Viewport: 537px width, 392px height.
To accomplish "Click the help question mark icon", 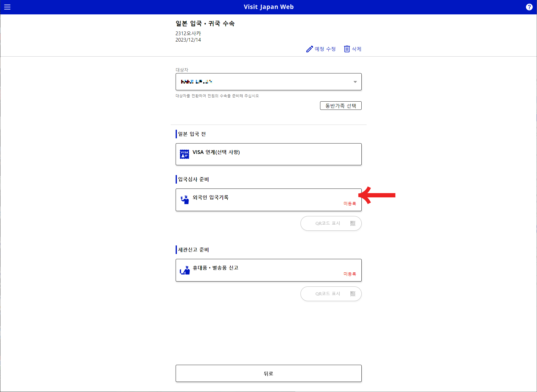I will click(x=529, y=7).
